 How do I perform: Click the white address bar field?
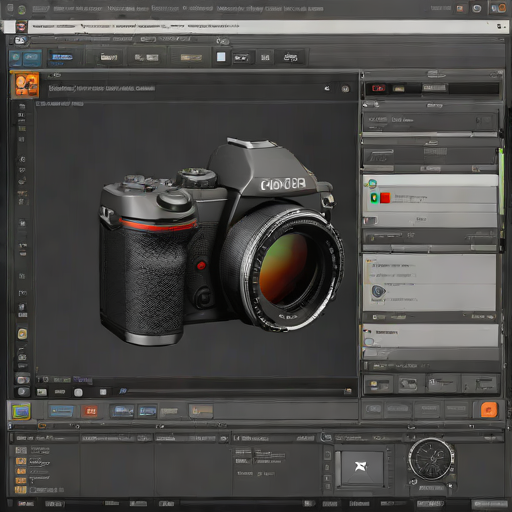(x=260, y=26)
